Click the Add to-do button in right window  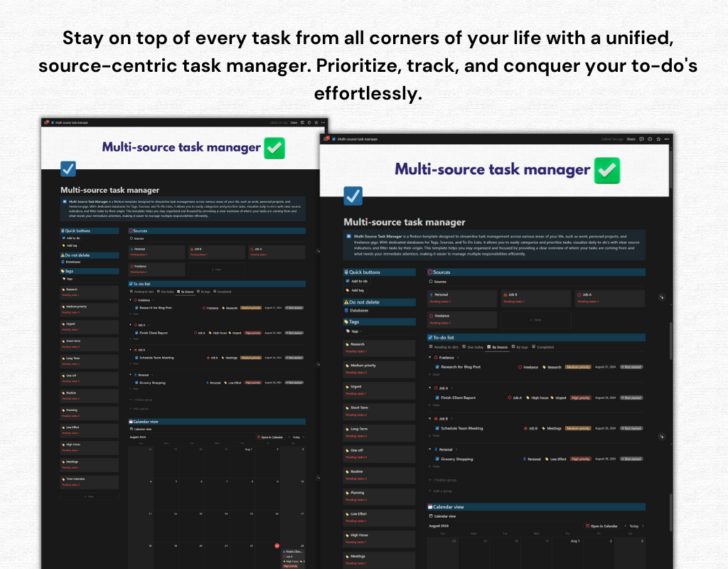point(357,281)
